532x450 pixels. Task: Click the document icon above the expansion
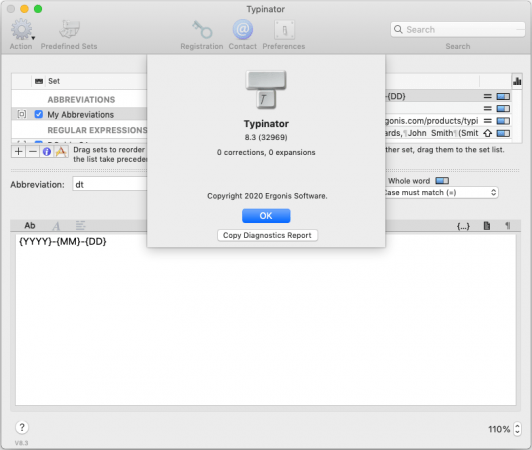487,226
